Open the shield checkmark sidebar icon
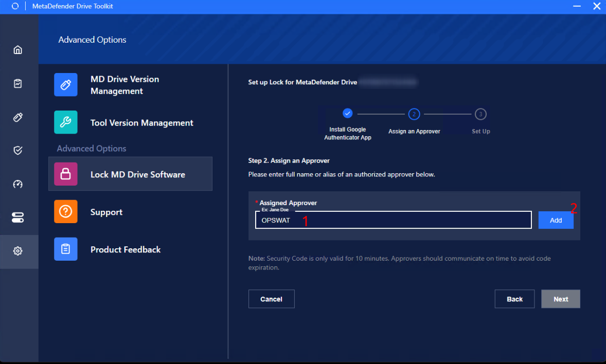Viewport: 606px width, 364px height. (18, 150)
